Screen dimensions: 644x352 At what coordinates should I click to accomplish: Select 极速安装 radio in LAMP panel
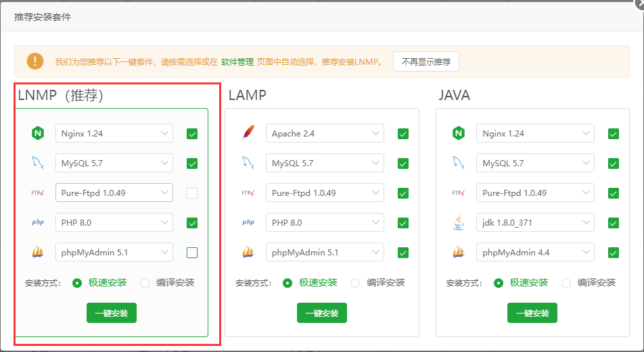287,282
